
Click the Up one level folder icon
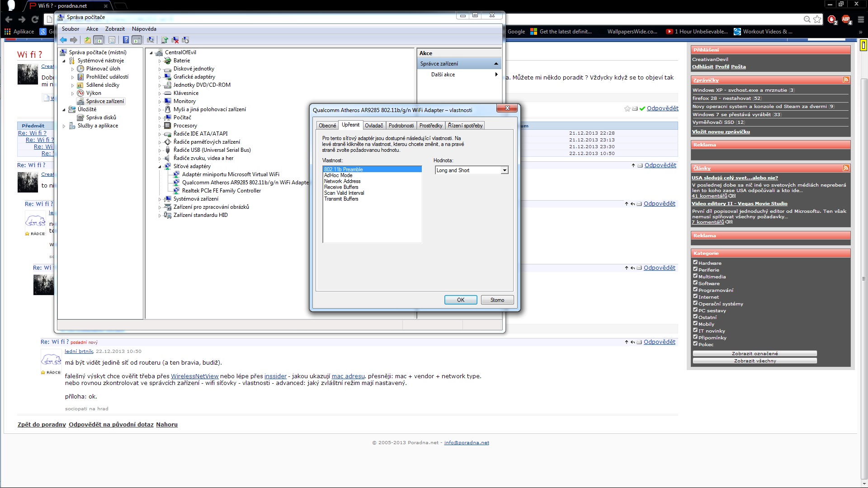click(88, 40)
